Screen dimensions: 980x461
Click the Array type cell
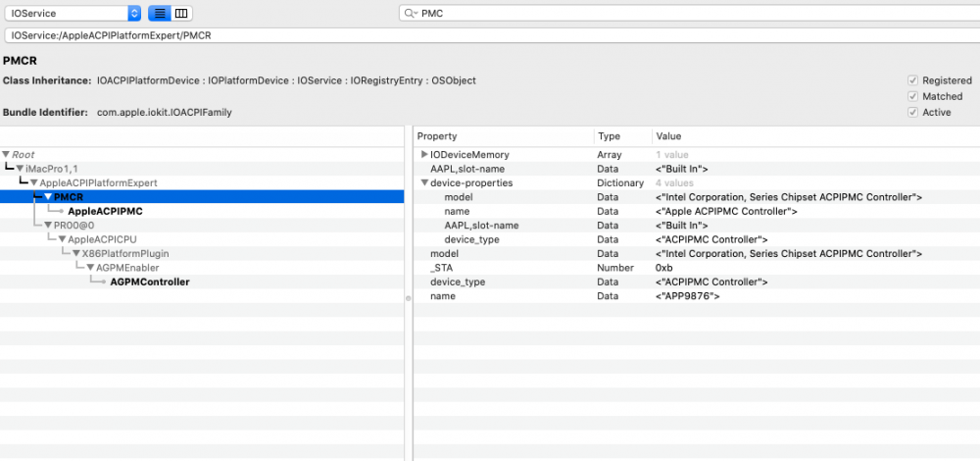[609, 155]
